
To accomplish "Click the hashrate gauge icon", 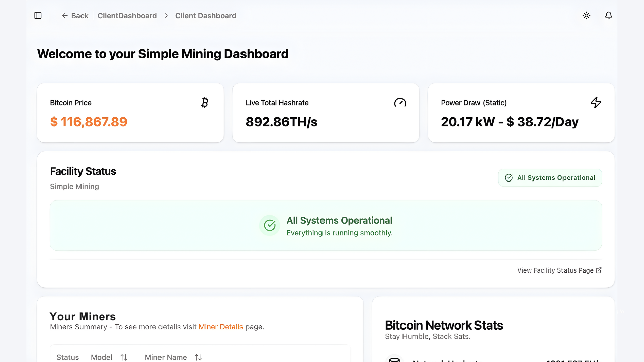I will (x=400, y=103).
